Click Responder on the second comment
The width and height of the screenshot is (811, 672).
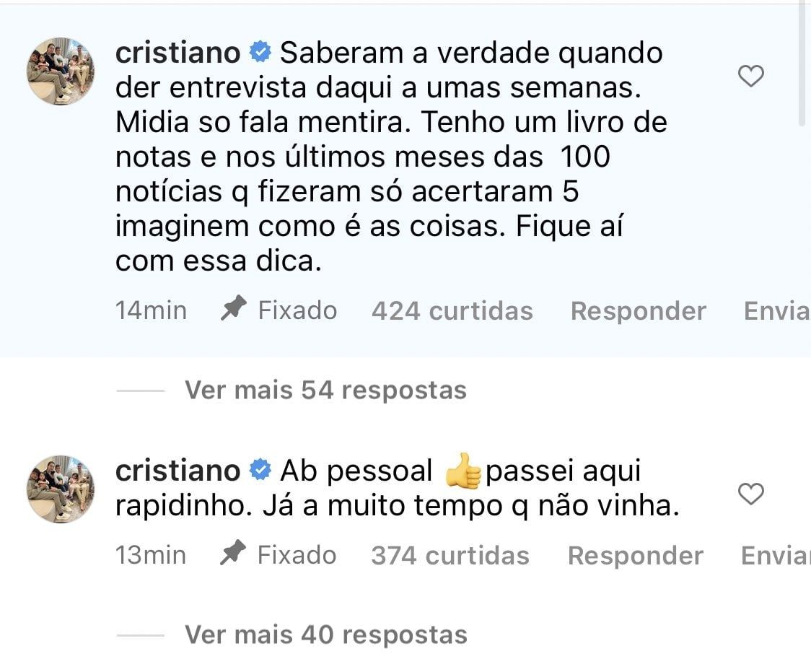pyautogui.click(x=636, y=555)
